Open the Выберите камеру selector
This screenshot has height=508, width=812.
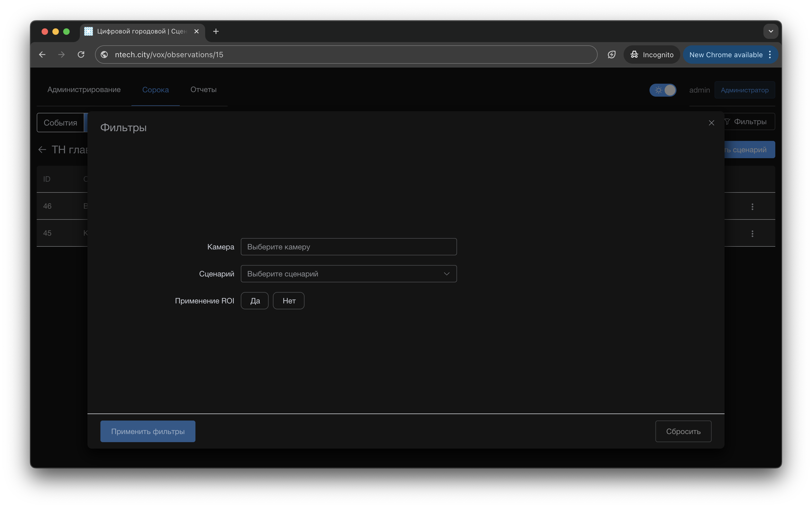349,247
